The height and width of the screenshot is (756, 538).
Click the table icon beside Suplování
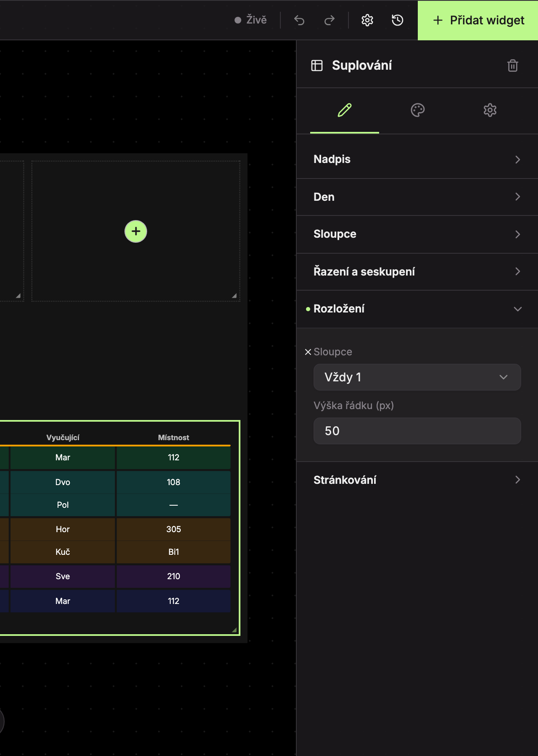[317, 66]
